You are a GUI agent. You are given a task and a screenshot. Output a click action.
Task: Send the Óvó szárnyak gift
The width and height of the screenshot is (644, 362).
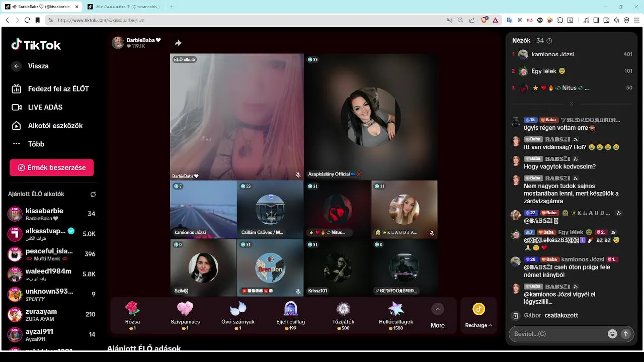[x=238, y=316]
